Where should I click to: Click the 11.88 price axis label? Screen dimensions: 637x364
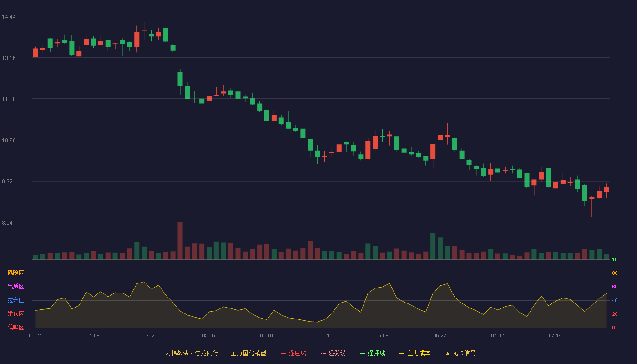(x=9, y=99)
